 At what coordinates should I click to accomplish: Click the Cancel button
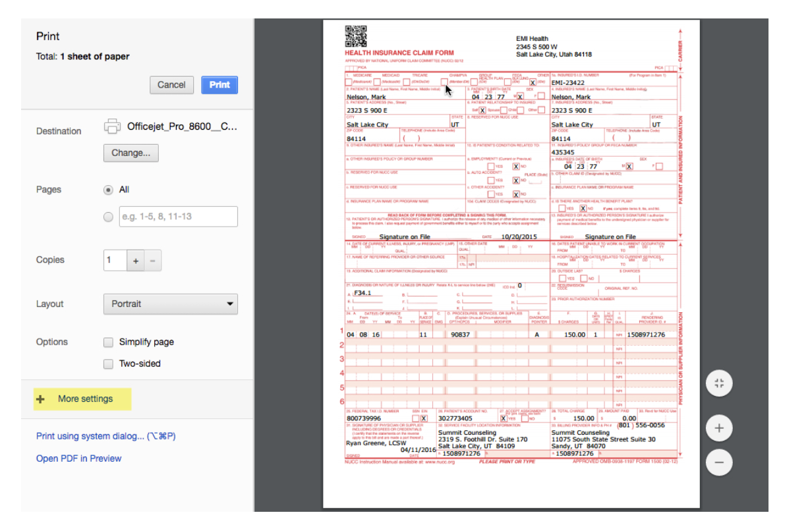[x=171, y=85]
